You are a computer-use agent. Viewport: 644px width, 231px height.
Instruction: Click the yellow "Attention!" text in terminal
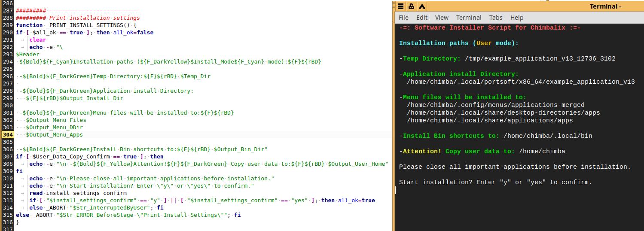tap(422, 152)
